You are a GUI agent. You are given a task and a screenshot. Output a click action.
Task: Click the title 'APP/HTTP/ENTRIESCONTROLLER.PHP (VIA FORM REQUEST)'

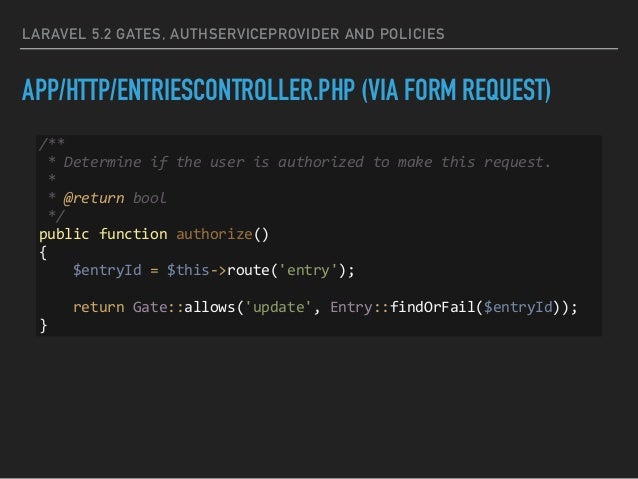tap(286, 90)
